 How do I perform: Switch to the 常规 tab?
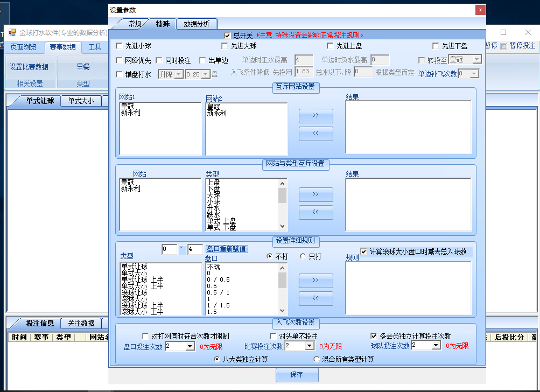point(135,24)
